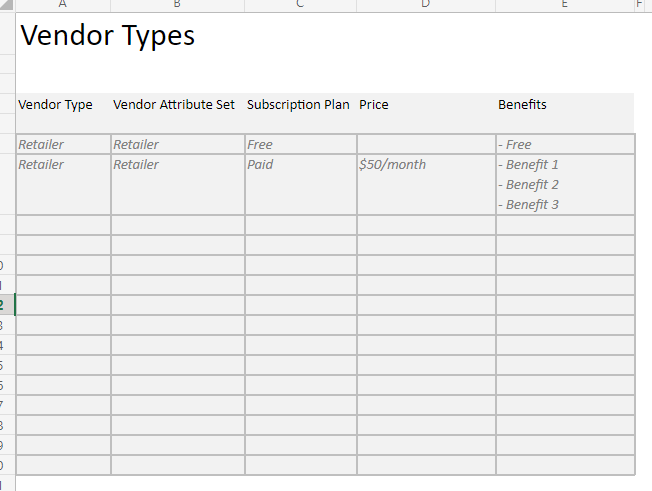The height and width of the screenshot is (491, 652).
Task: Select the Vendor Types title cell
Action: [107, 35]
